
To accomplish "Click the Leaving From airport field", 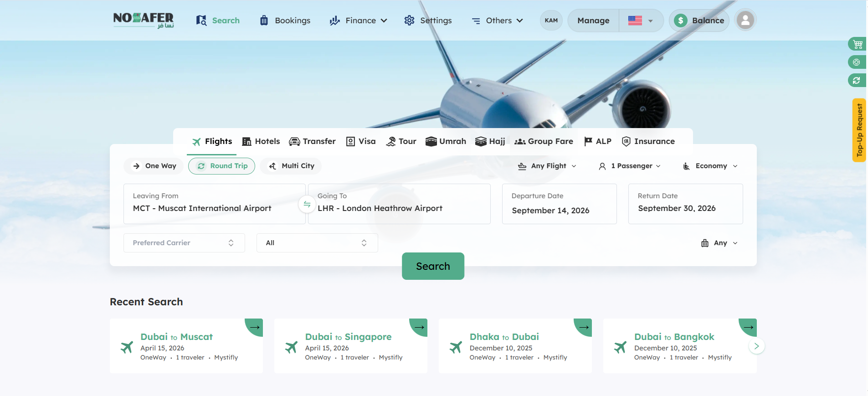I will 214,204.
